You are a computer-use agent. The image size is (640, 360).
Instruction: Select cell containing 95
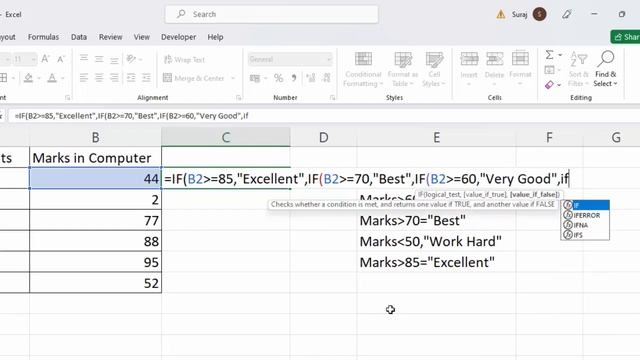[96, 262]
